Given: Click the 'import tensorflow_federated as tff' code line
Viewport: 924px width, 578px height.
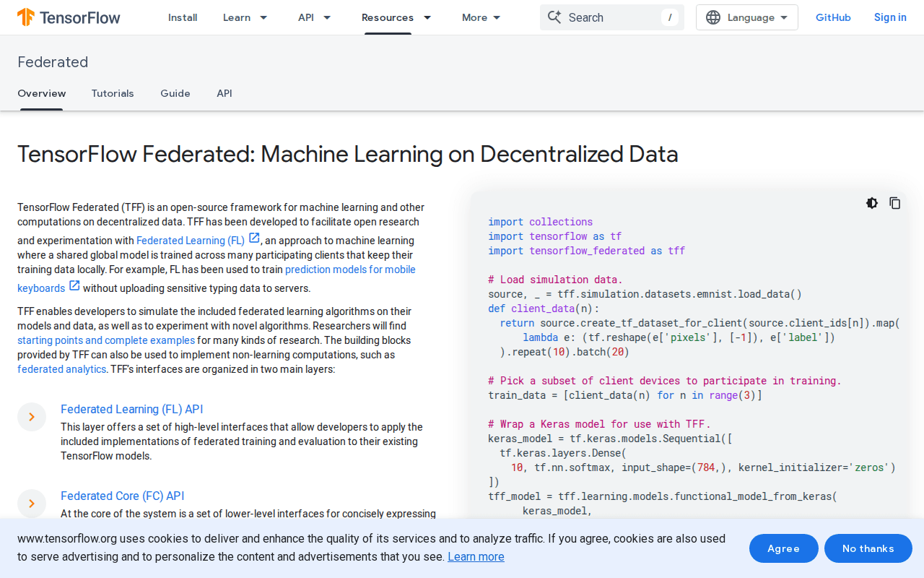Looking at the screenshot, I should point(587,251).
